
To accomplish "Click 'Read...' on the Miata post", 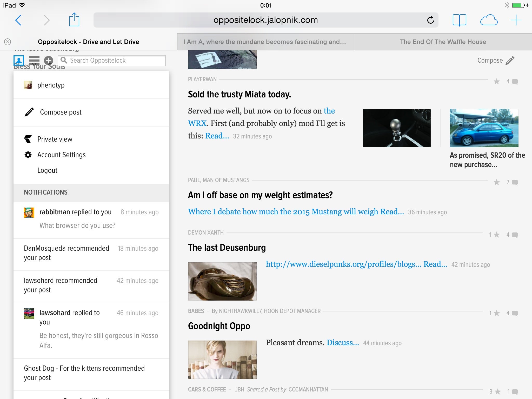I will click(217, 136).
